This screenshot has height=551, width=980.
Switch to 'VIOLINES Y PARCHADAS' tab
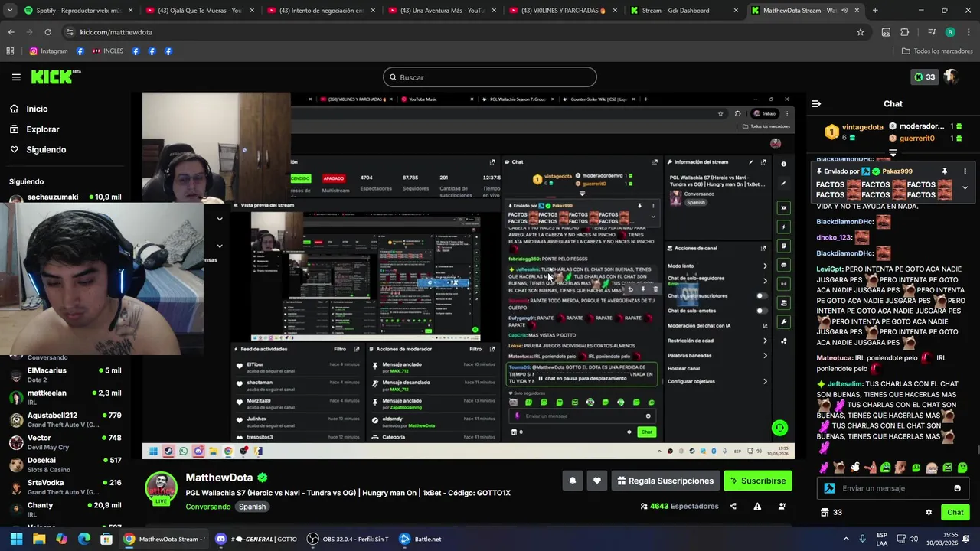(x=562, y=11)
